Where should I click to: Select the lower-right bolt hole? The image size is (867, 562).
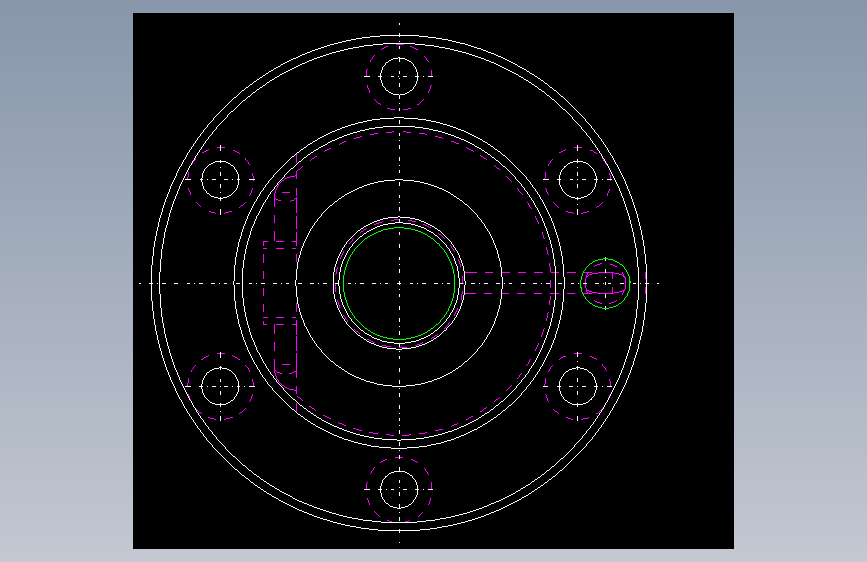(578, 386)
